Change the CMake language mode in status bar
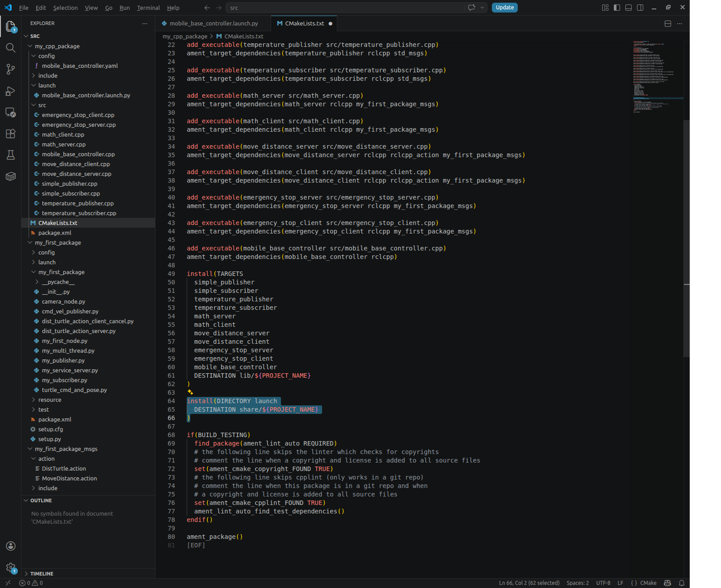The image size is (721, 588). coord(648,583)
